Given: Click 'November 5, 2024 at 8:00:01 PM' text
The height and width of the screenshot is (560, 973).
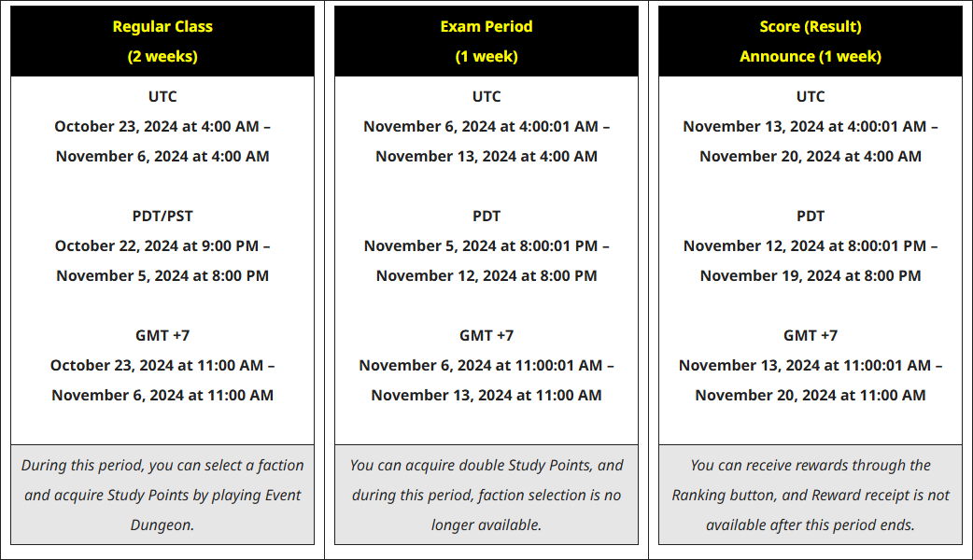Looking at the screenshot, I should coord(481,246).
